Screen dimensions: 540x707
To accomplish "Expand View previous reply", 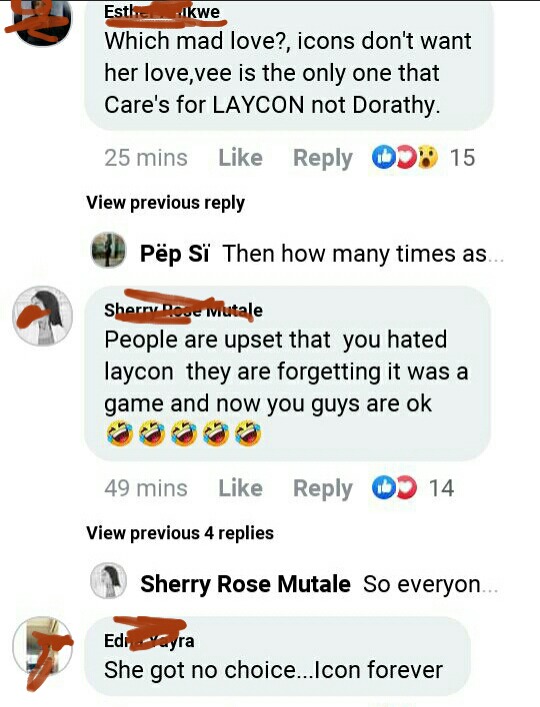I will coord(165,202).
